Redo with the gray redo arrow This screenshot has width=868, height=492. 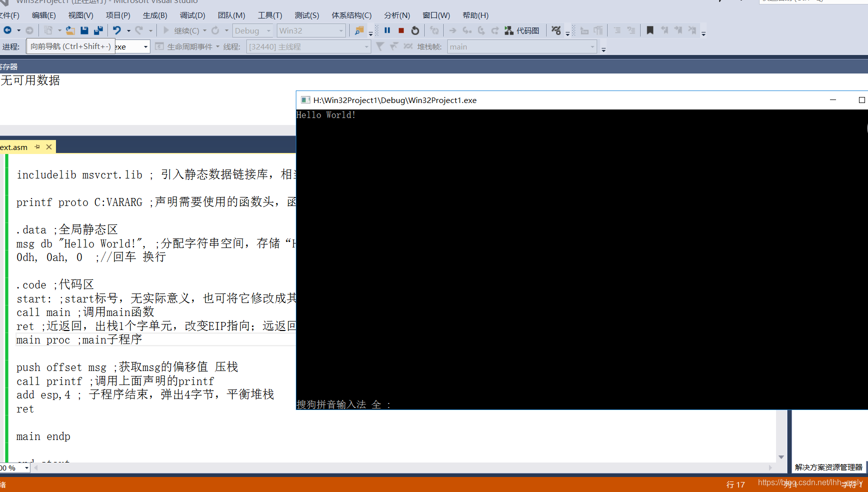coord(139,30)
